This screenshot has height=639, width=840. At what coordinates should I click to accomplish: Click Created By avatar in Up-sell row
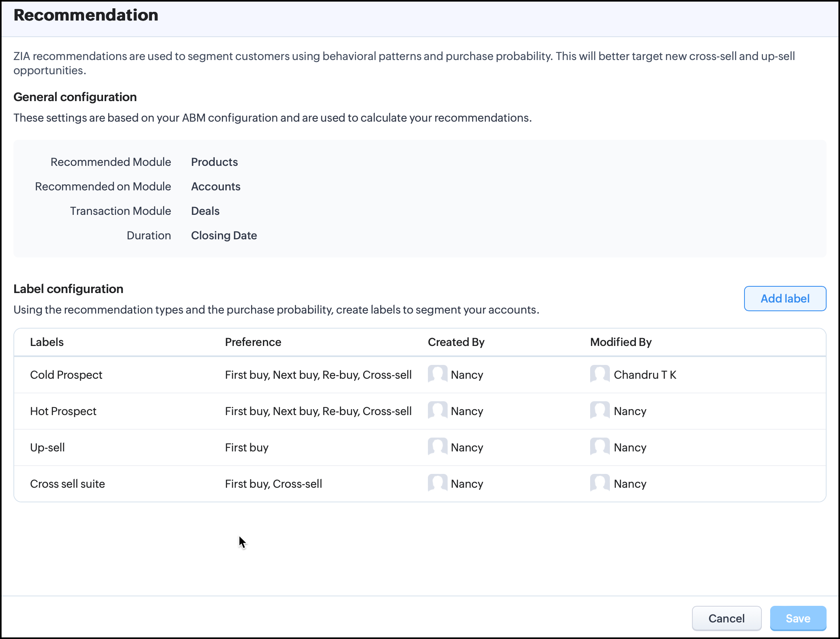437,446
